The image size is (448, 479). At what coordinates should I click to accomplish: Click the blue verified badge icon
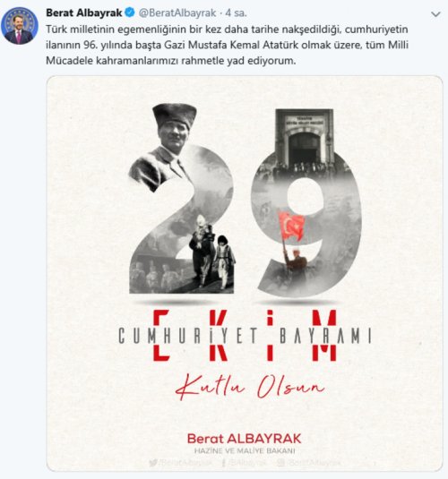pos(130,13)
